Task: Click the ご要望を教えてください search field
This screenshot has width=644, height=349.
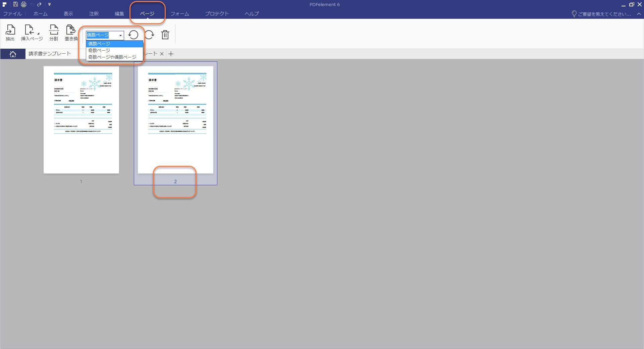Action: click(601, 14)
